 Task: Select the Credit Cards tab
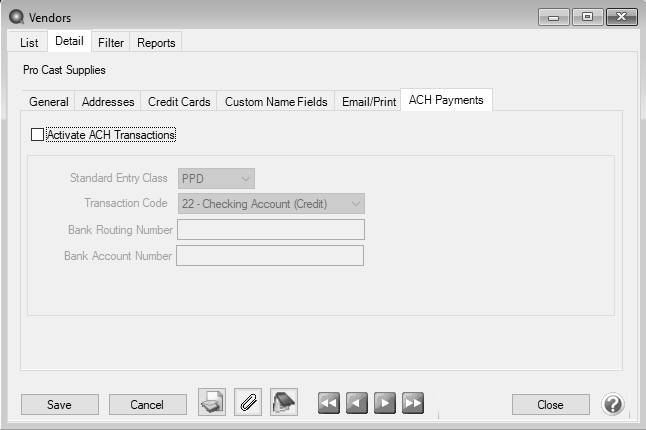(179, 102)
